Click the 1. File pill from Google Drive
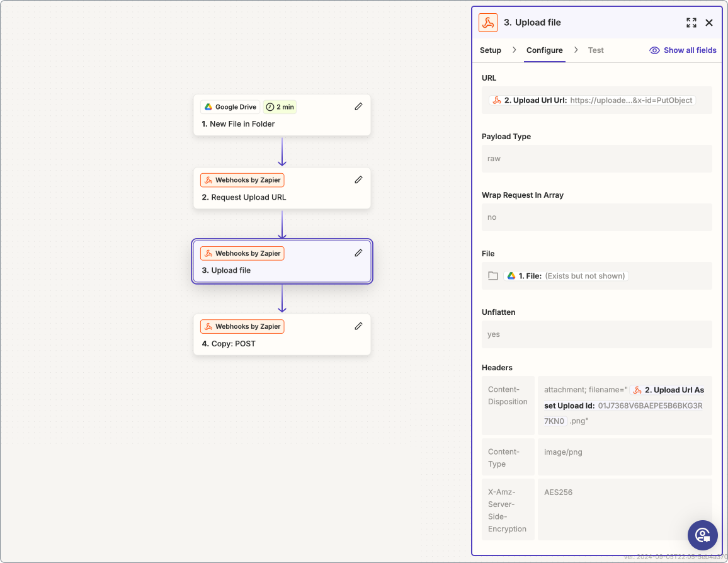 point(566,276)
